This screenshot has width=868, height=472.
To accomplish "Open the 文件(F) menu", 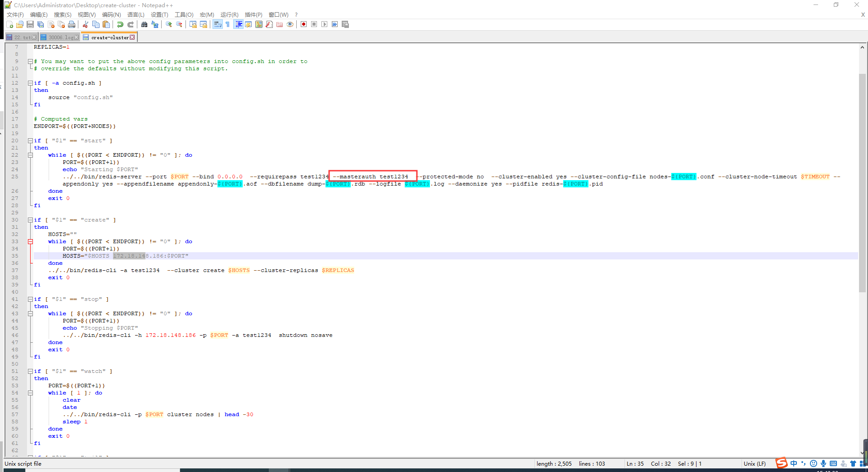I will (x=15, y=15).
